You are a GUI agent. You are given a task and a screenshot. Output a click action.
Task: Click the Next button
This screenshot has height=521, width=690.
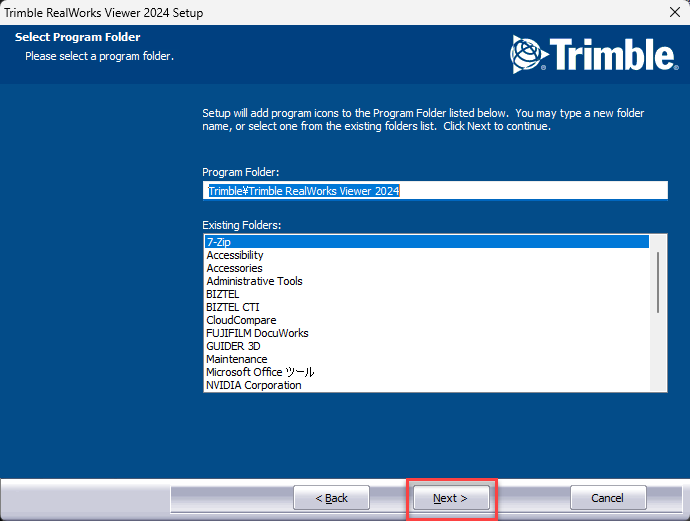pos(451,498)
